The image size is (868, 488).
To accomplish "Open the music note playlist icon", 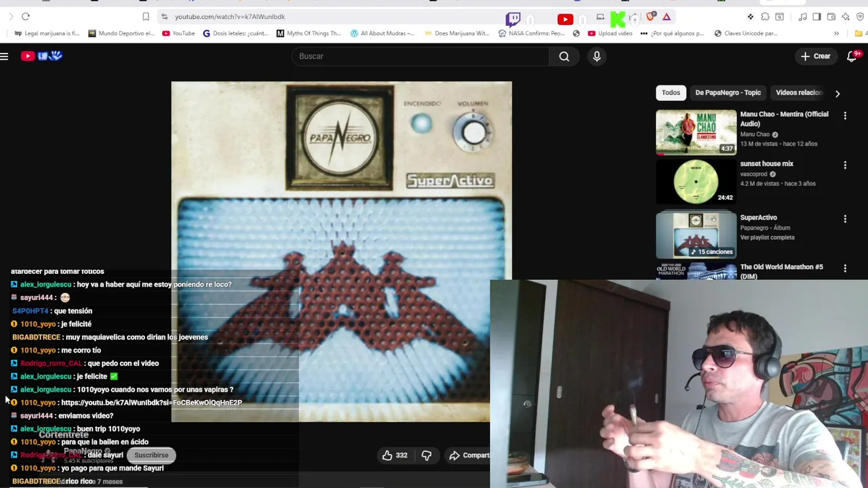I will point(802,17).
